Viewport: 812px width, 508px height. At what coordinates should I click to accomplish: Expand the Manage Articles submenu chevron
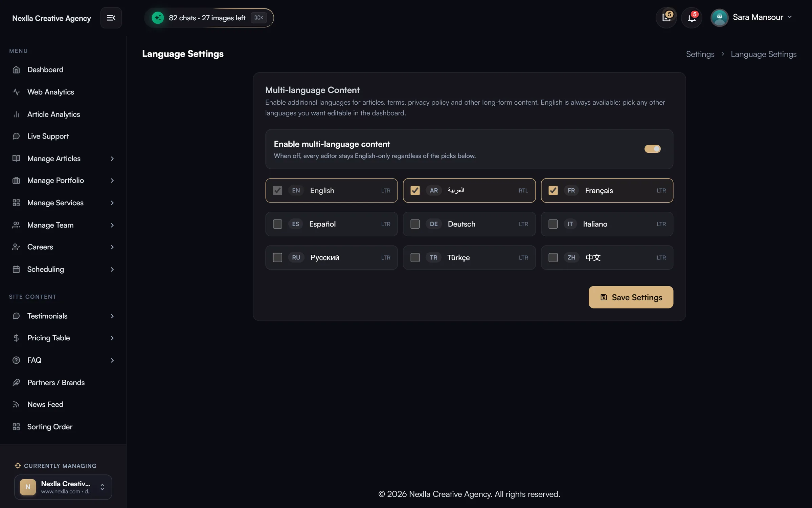[x=112, y=158]
